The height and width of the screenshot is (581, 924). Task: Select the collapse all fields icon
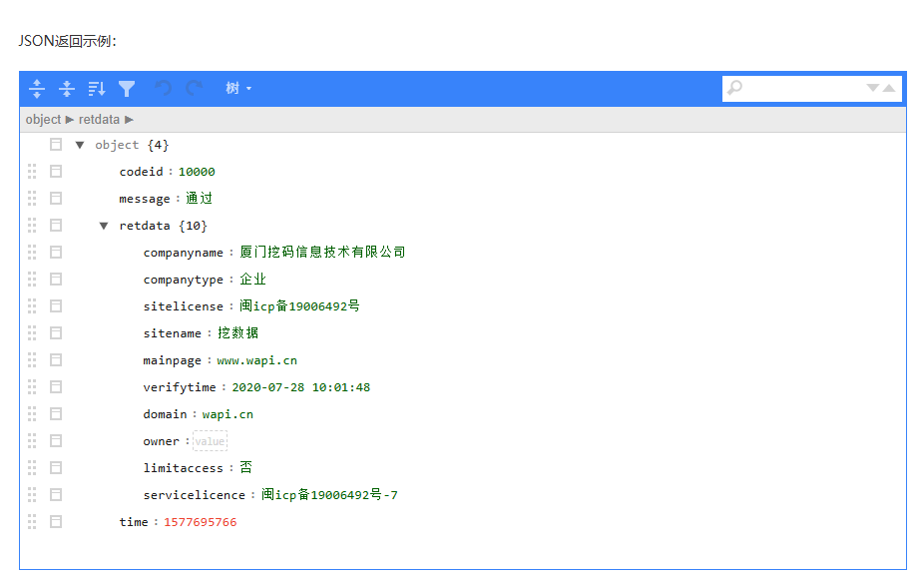(67, 89)
